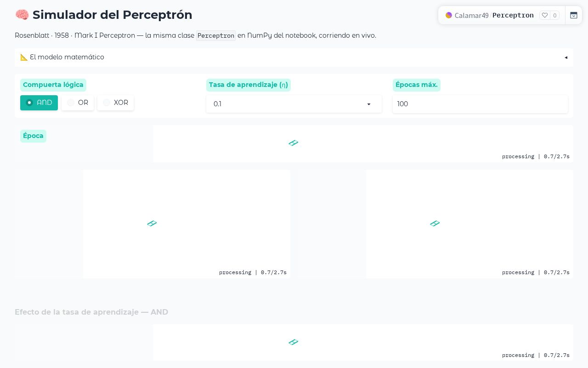
Task: Expand the El modelo matemático accordion
Action: (x=294, y=57)
